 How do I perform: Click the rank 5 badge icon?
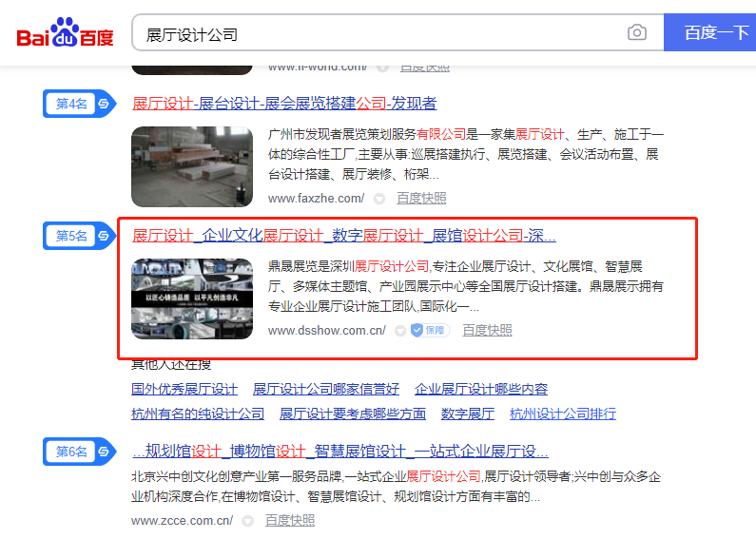[80, 236]
